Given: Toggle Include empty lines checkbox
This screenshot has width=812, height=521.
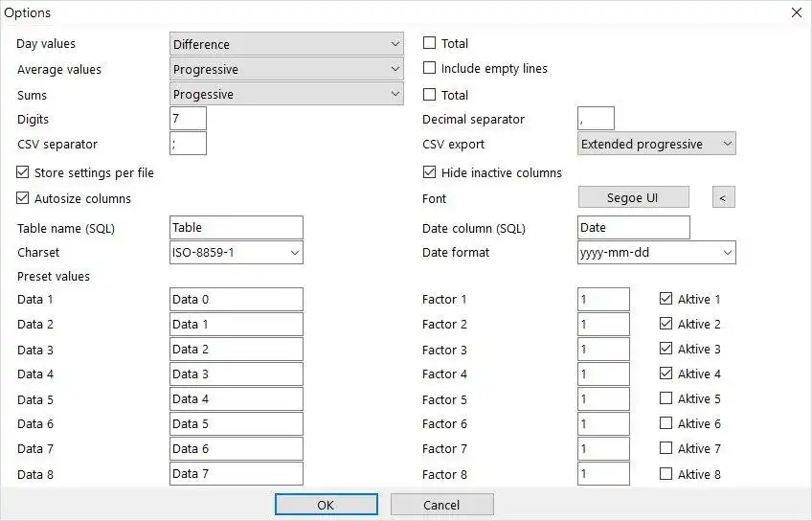Looking at the screenshot, I should (430, 69).
